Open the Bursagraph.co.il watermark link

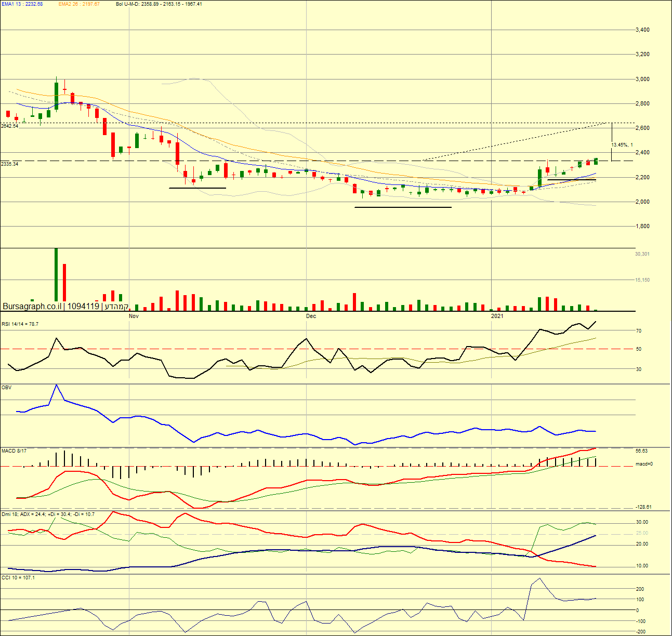tap(32, 306)
